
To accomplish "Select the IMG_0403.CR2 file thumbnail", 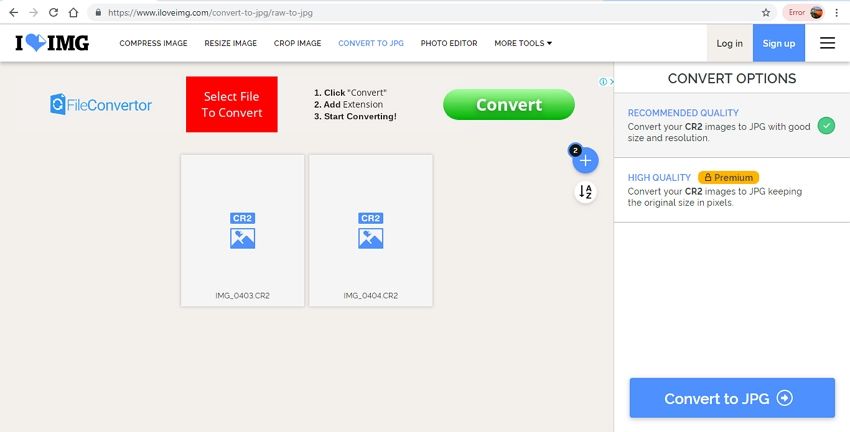I will (x=242, y=230).
